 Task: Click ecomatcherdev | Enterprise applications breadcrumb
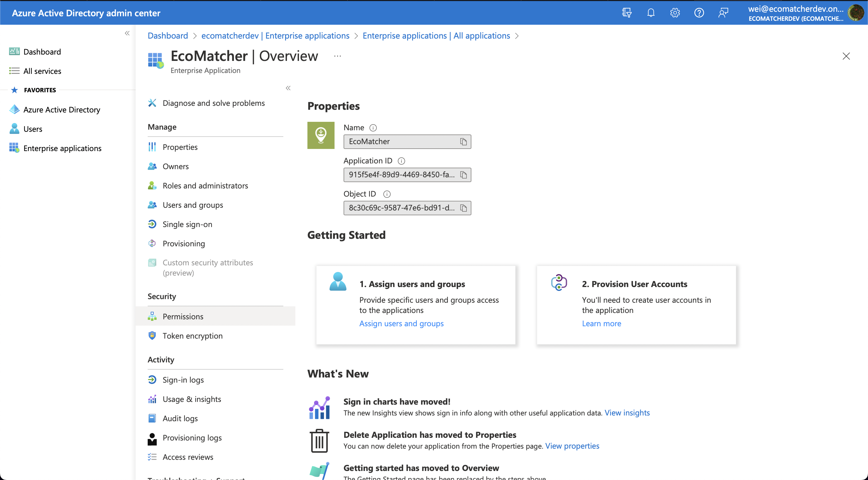click(x=275, y=36)
